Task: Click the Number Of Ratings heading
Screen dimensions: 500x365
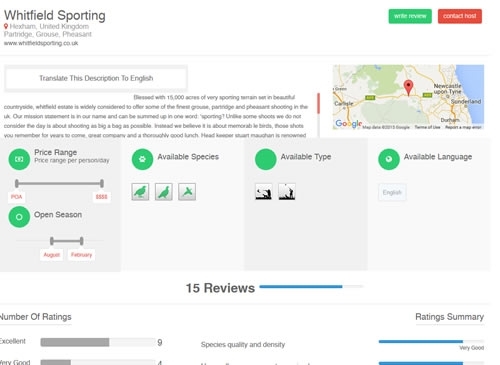Action: [35, 317]
